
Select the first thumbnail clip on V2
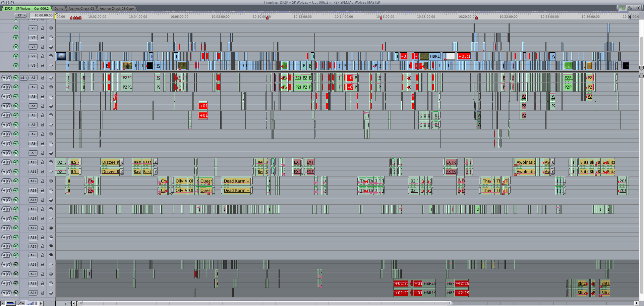pos(61,56)
